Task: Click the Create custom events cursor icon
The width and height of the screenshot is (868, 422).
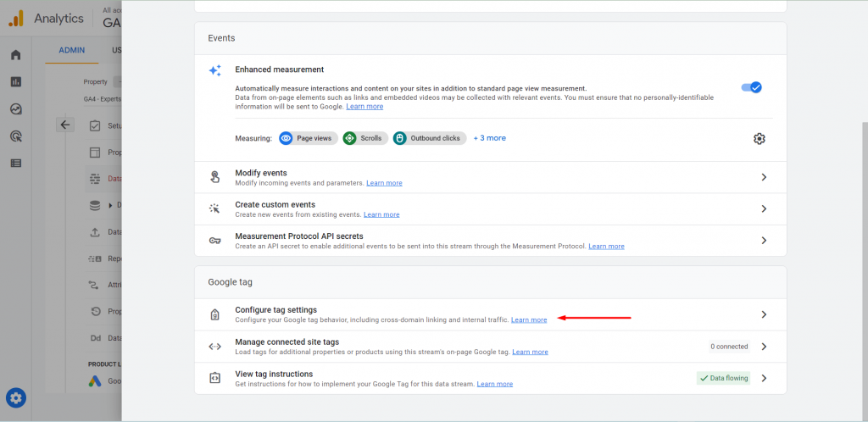Action: (214, 209)
